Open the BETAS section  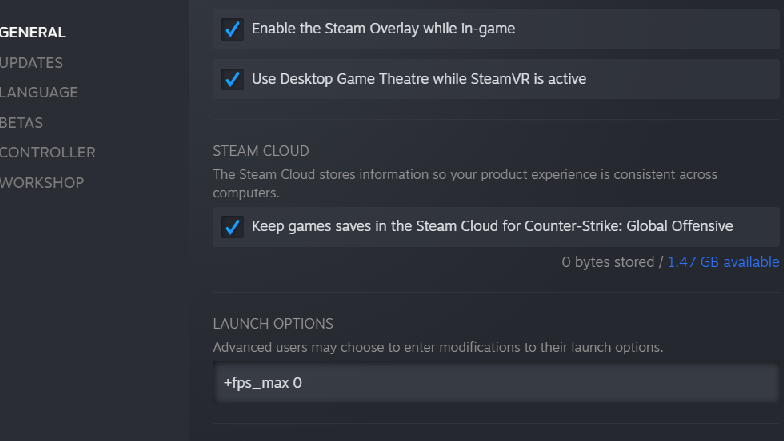pos(21,122)
